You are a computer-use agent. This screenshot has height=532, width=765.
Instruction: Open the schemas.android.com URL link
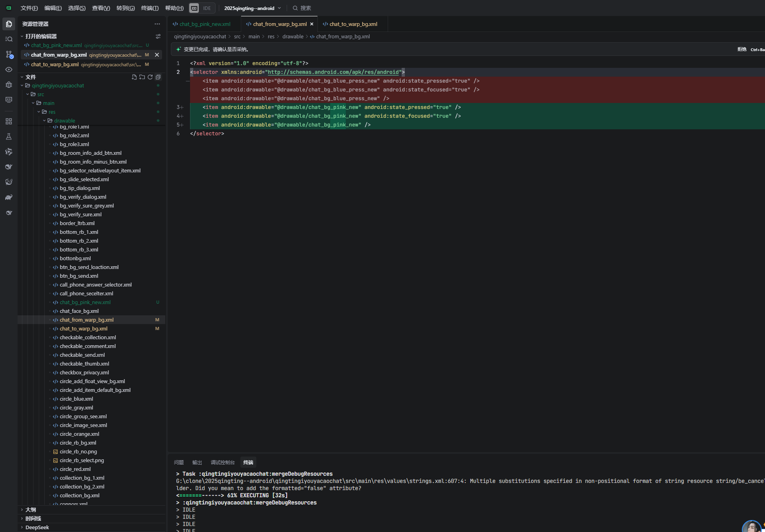333,72
